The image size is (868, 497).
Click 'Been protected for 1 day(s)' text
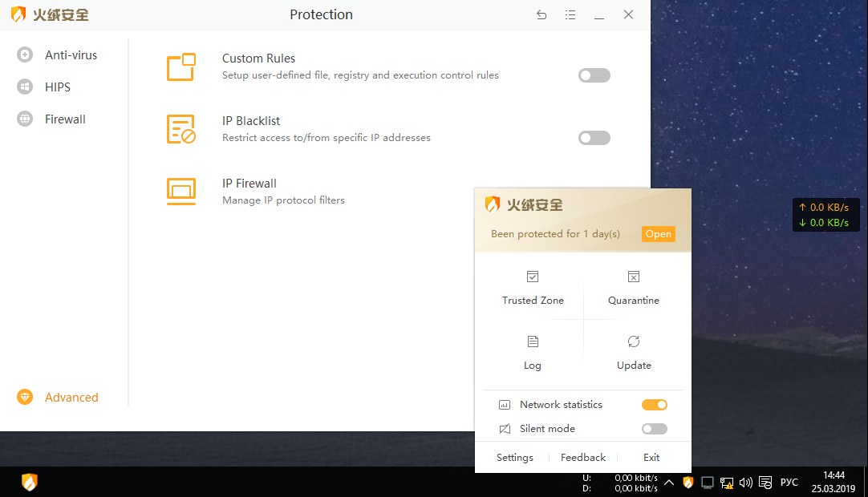(555, 234)
